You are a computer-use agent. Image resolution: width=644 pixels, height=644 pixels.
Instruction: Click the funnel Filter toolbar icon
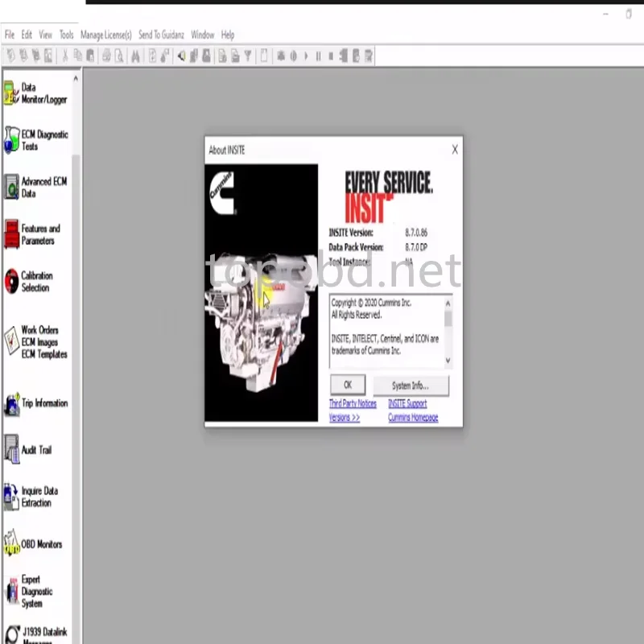tap(248, 56)
